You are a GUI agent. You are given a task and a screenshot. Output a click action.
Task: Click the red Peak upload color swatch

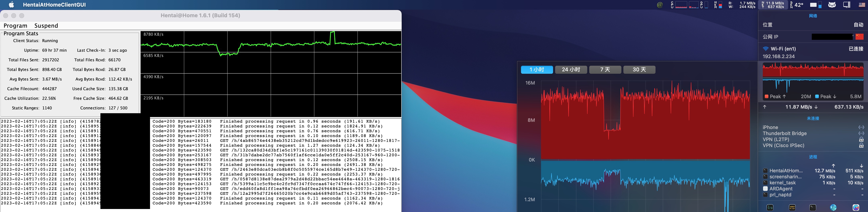pyautogui.click(x=767, y=96)
